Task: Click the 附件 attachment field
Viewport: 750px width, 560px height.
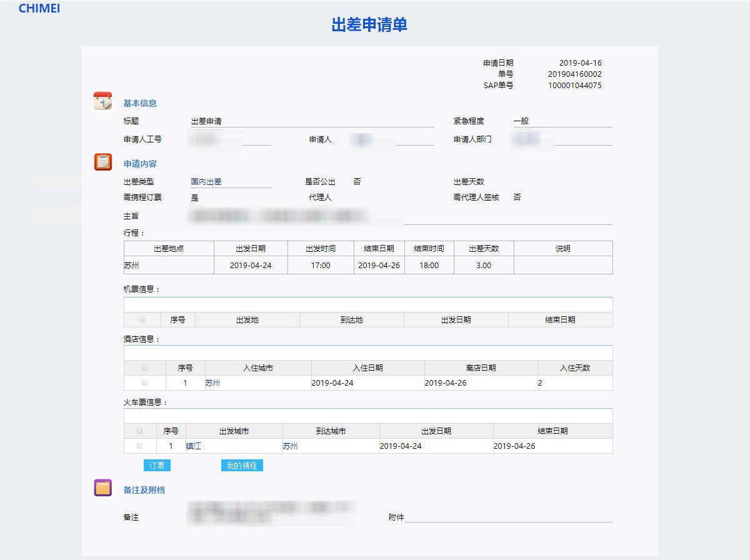Action: pyautogui.click(x=508, y=517)
